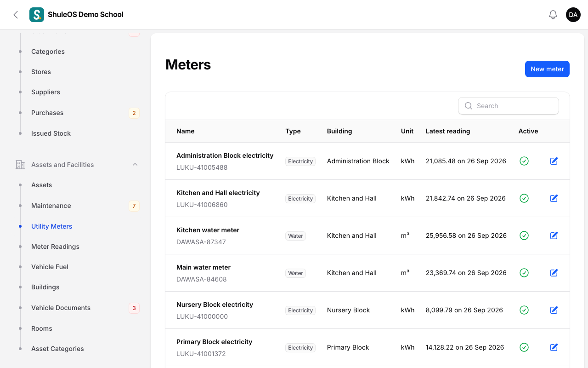Navigate to Purchases
588x368 pixels.
47,113
